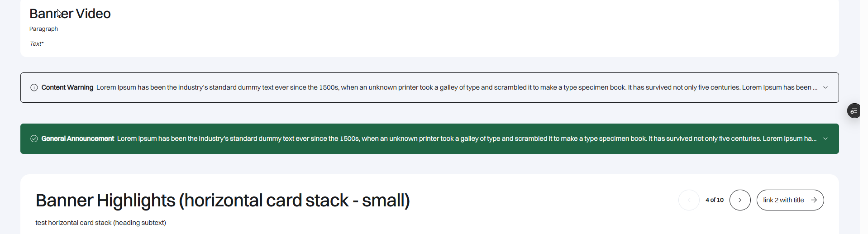Click the General Announcement checkmark icon

pos(34,139)
